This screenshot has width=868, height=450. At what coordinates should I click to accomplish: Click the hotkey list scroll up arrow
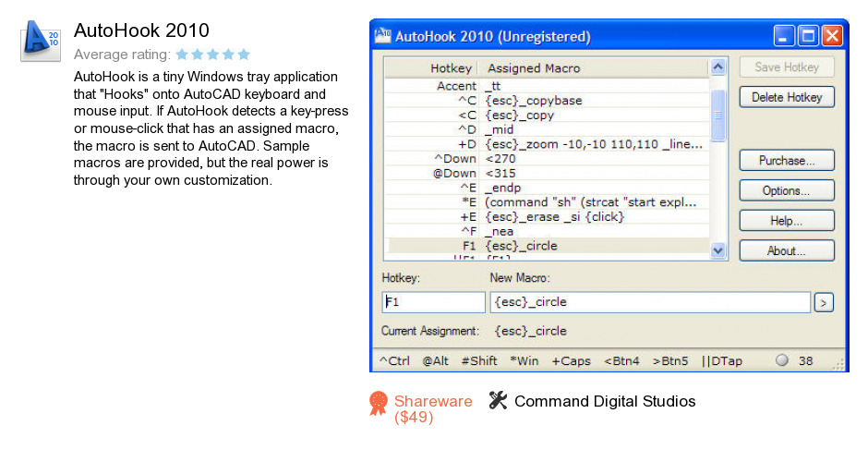[718, 67]
